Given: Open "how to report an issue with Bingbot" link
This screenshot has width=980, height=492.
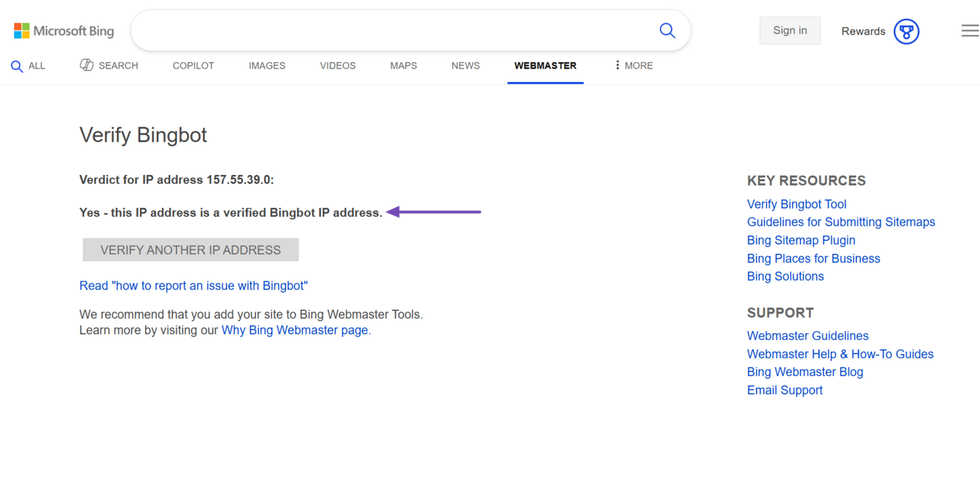Looking at the screenshot, I should coord(193,286).
